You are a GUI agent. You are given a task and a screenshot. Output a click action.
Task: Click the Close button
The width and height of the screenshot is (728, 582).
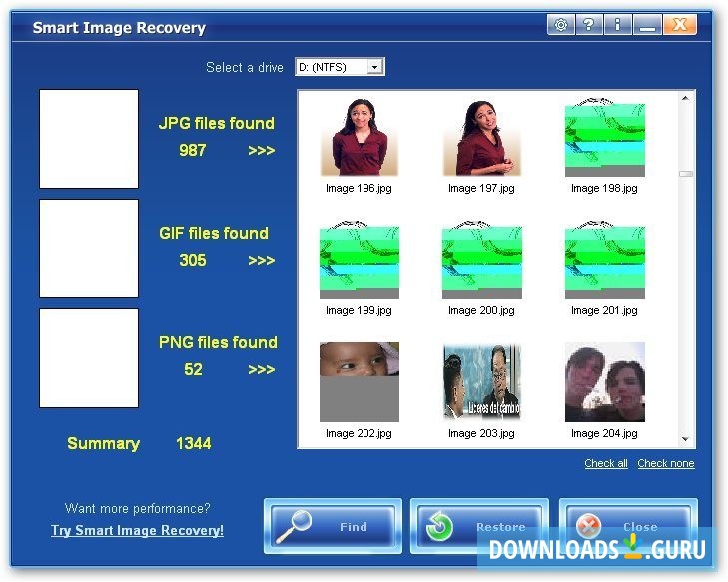(628, 526)
